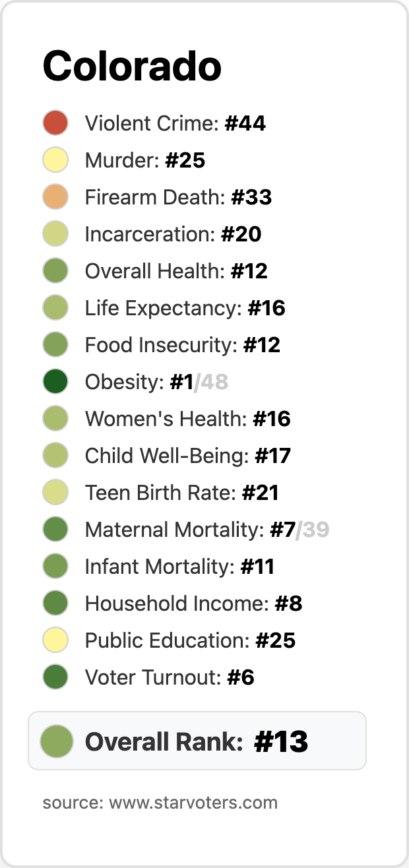Select the Maternal Mortality #7 entry
Image resolution: width=409 pixels, height=868 pixels.
tap(190, 530)
